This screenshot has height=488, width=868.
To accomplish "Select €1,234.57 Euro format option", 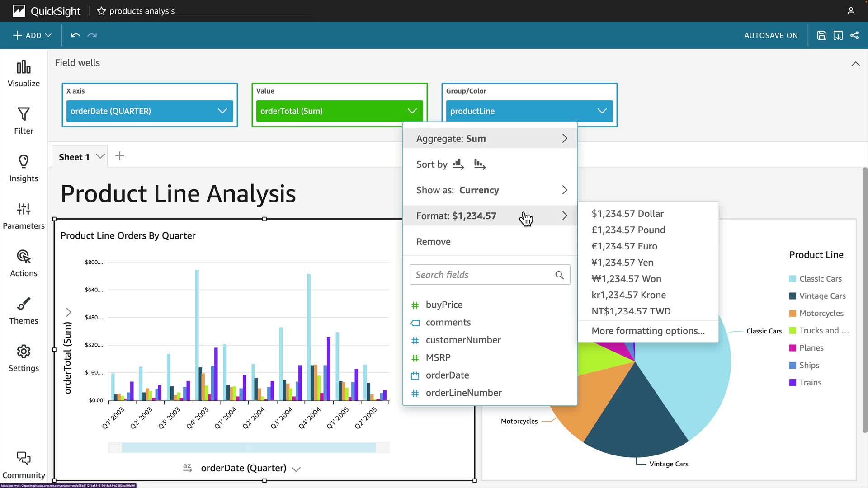I will pos(624,246).
